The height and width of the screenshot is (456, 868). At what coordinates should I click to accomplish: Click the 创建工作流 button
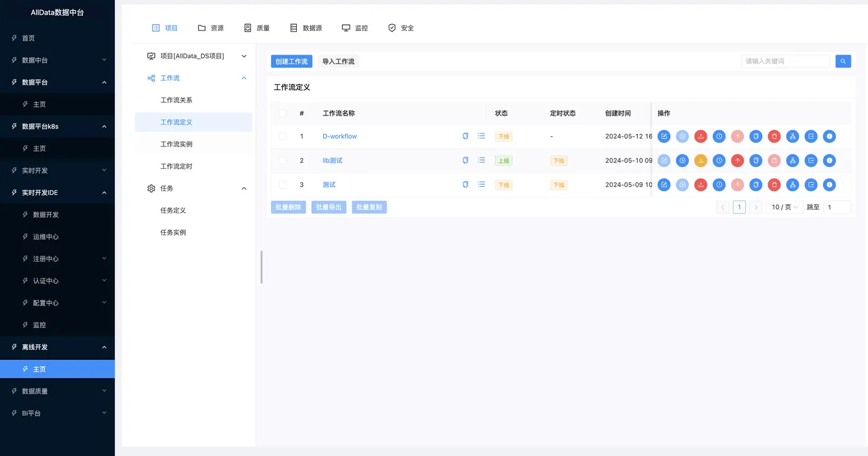291,61
